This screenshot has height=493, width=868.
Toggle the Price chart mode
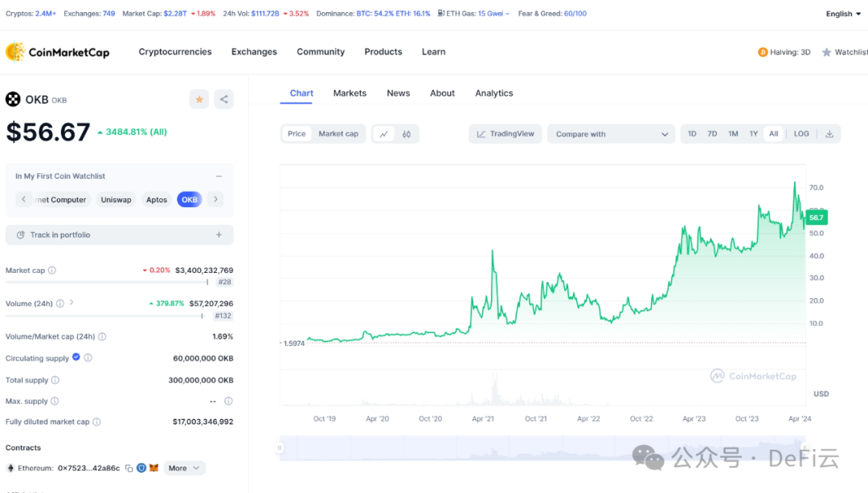(297, 134)
